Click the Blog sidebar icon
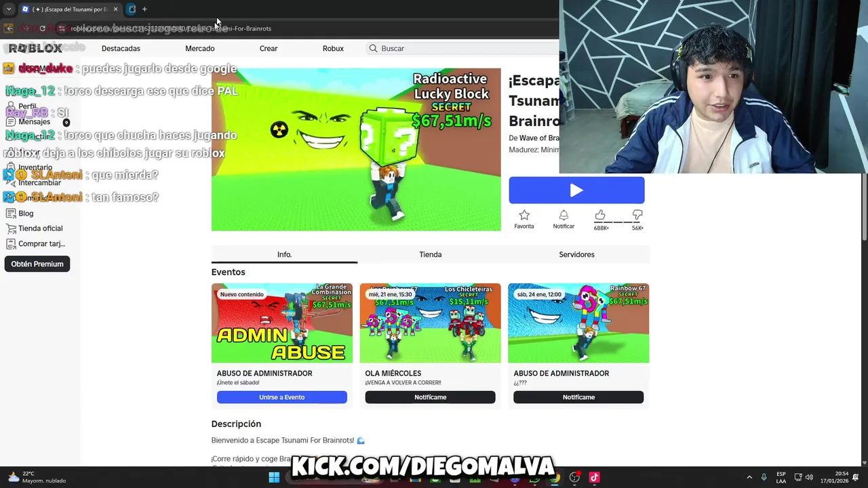The height and width of the screenshot is (488, 868). tap(10, 213)
